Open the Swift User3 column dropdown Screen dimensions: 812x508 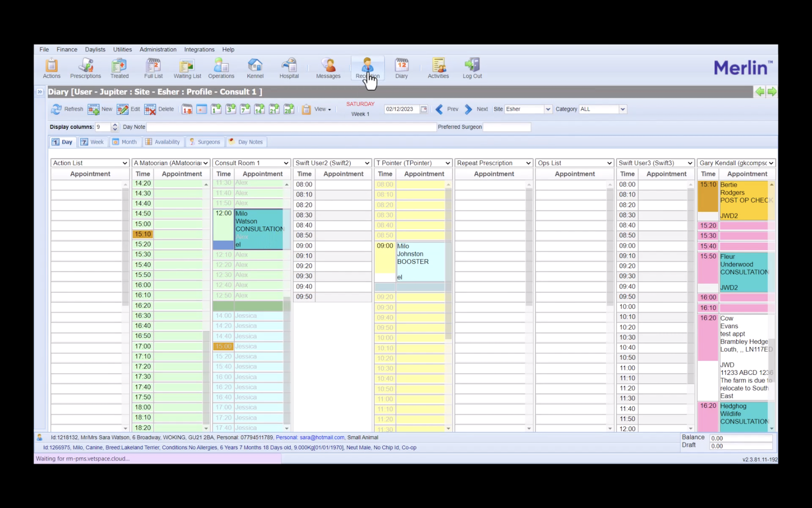[655, 163]
